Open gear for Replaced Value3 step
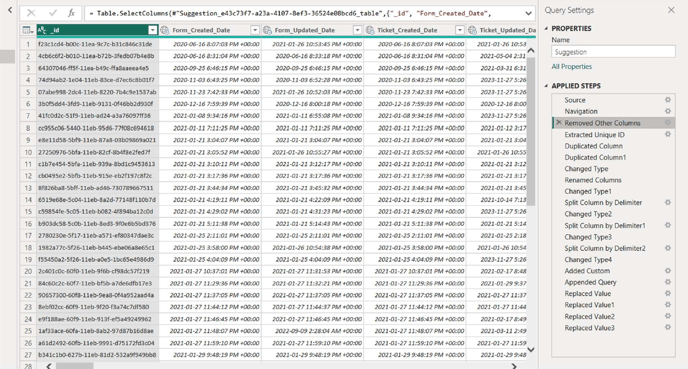688x369 pixels. (667, 328)
